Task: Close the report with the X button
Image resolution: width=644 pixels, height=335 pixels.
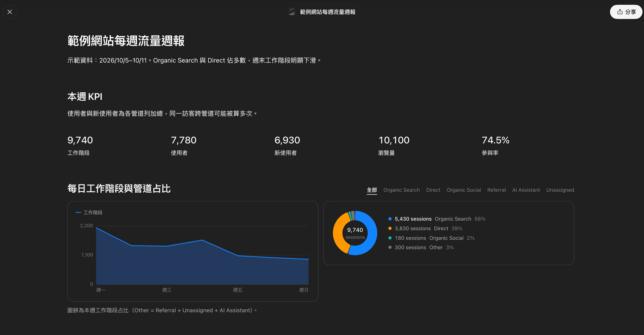Action: coord(10,12)
